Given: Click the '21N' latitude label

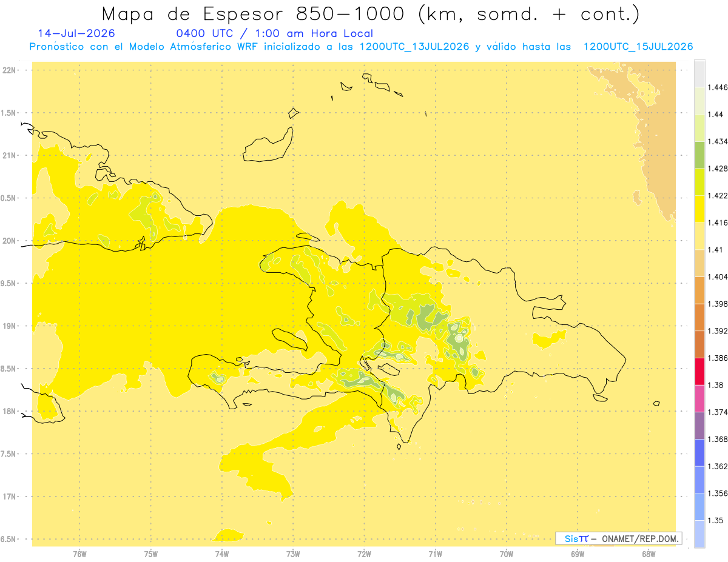Looking at the screenshot, I should pos(9,155).
